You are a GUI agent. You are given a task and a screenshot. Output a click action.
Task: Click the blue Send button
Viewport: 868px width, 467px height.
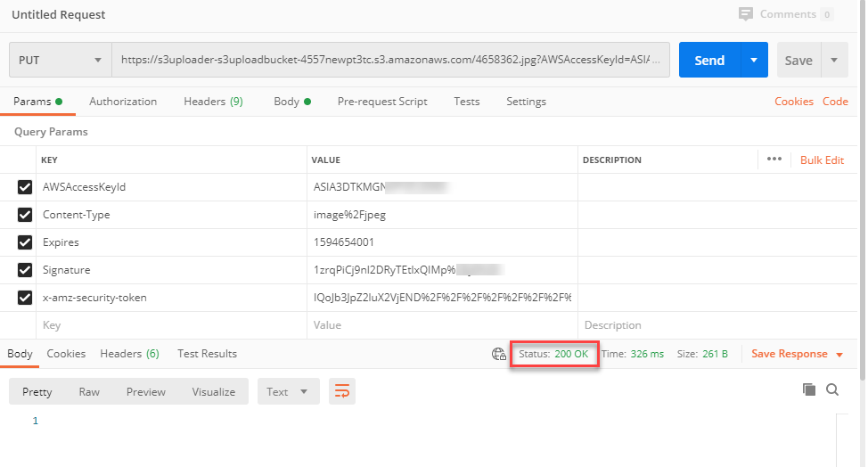pos(709,60)
